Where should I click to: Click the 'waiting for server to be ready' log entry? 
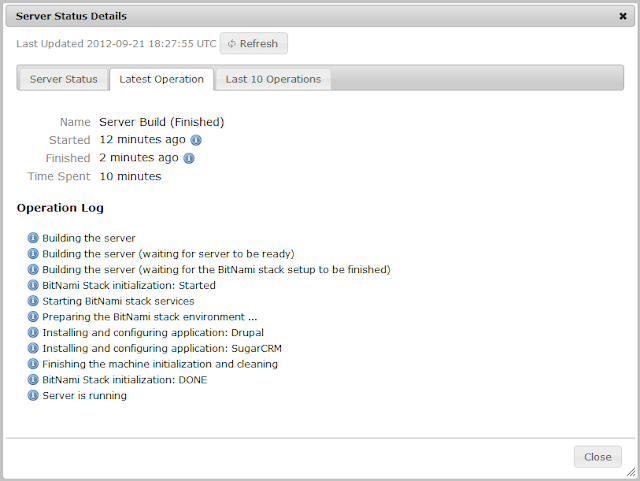pyautogui.click(x=168, y=254)
